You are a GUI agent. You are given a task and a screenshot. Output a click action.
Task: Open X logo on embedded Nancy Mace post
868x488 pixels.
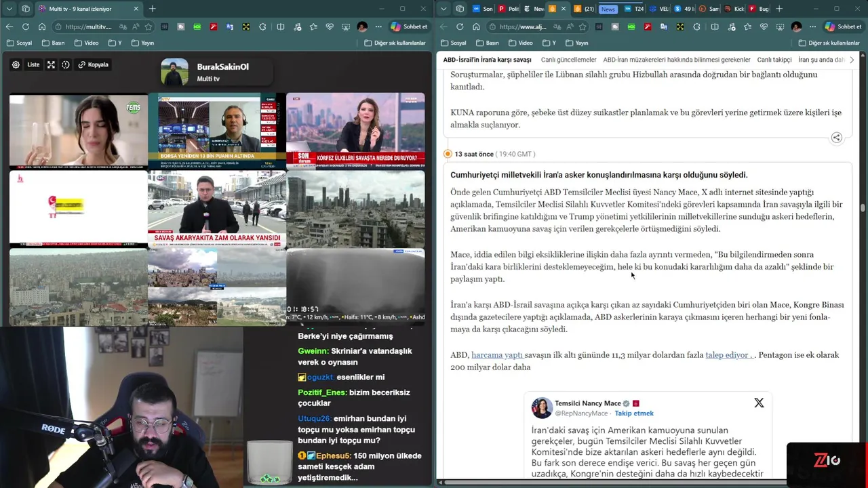[x=759, y=403]
